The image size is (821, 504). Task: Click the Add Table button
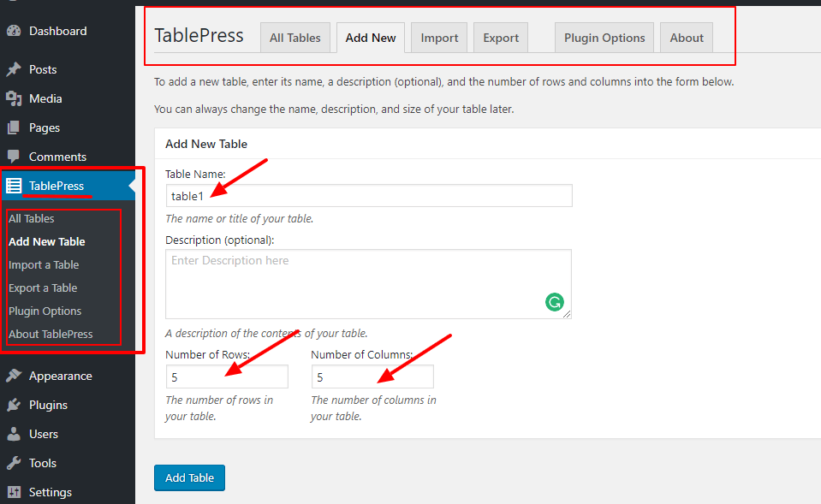189,477
